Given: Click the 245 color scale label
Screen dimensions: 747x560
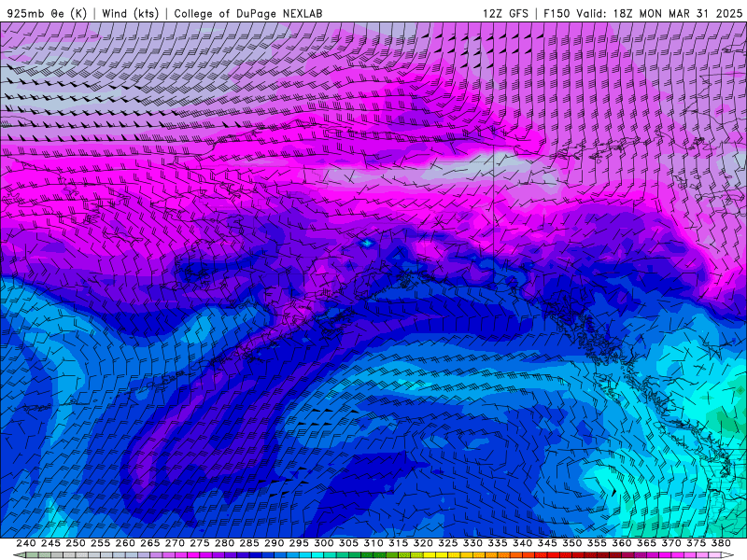Looking at the screenshot, I should click(50, 543).
